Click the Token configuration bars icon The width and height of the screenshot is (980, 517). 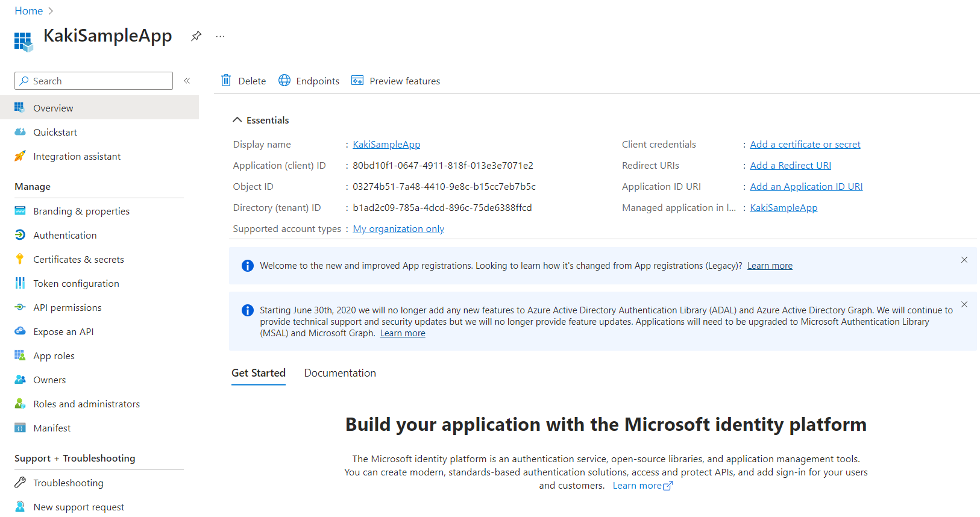click(20, 283)
